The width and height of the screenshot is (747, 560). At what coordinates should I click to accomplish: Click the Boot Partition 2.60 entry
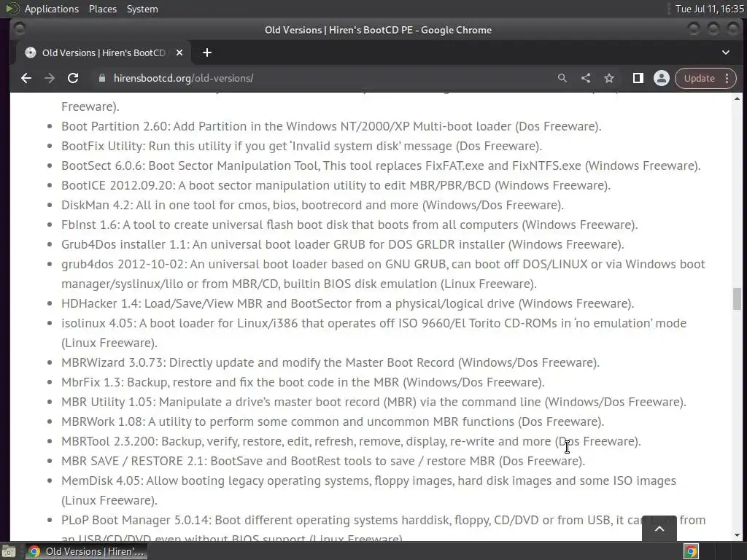click(x=331, y=126)
